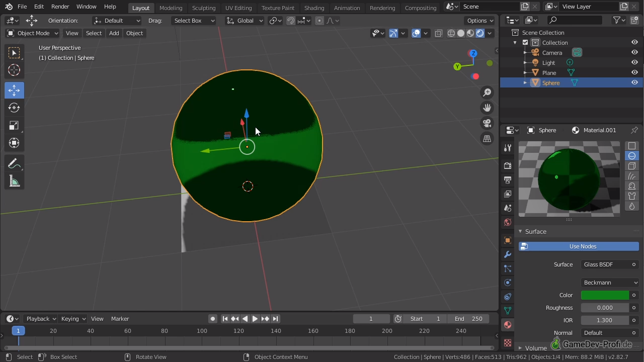Hide the Camera in outliner
The image size is (644, 362).
[x=634, y=53]
